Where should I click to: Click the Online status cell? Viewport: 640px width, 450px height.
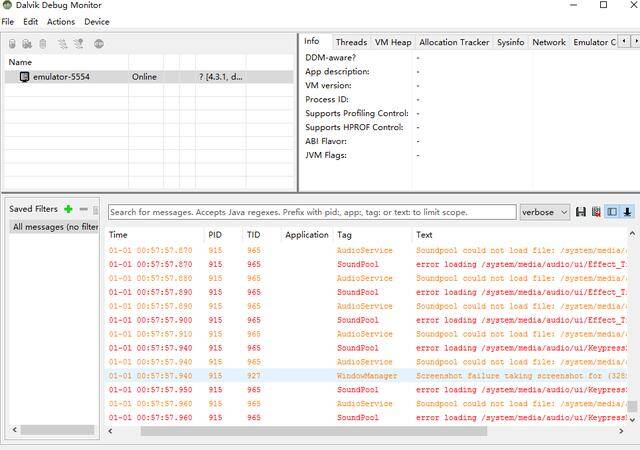[144, 77]
